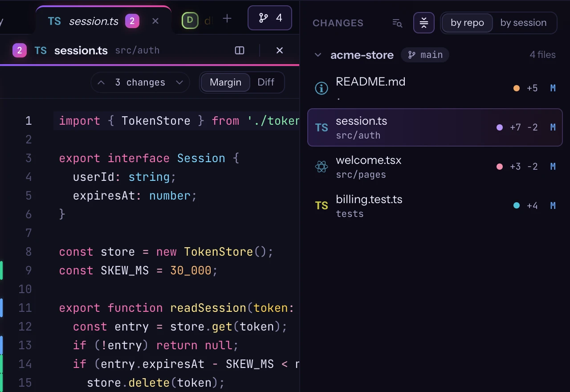Open the filter search icon in Changes

coord(397,23)
